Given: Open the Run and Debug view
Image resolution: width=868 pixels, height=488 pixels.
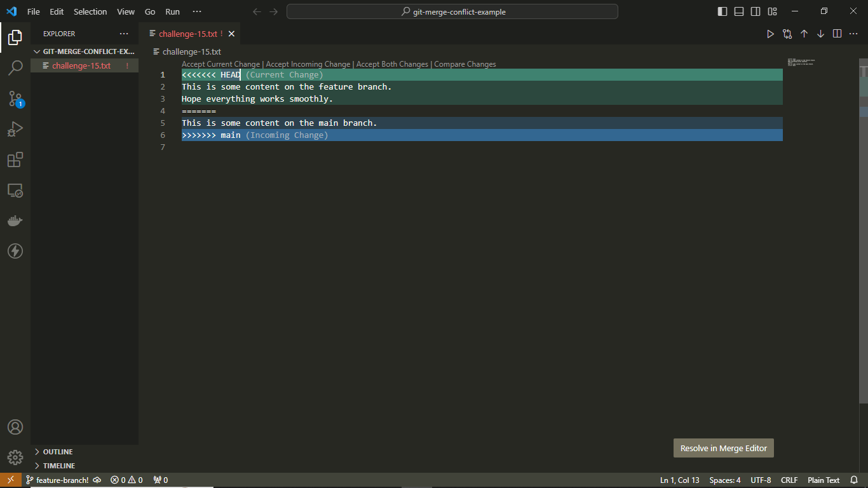Looking at the screenshot, I should 15,129.
